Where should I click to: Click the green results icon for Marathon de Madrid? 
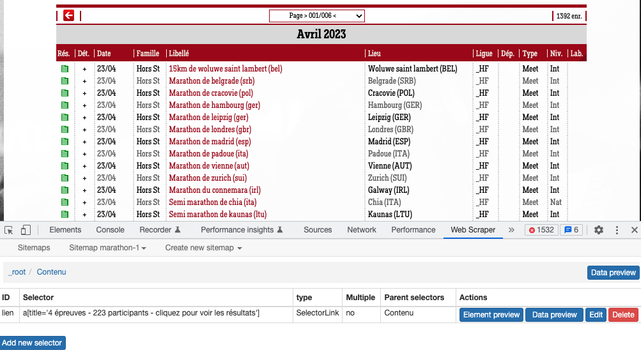[64, 142]
